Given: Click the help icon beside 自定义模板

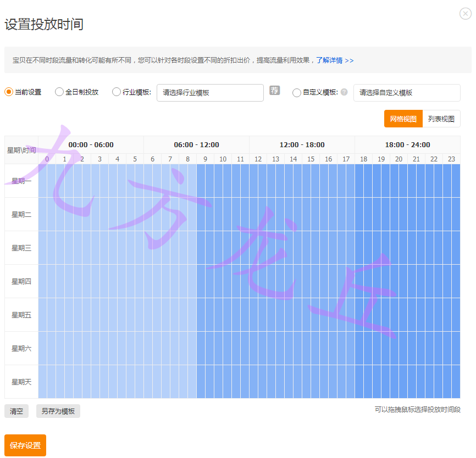Looking at the screenshot, I should (344, 92).
